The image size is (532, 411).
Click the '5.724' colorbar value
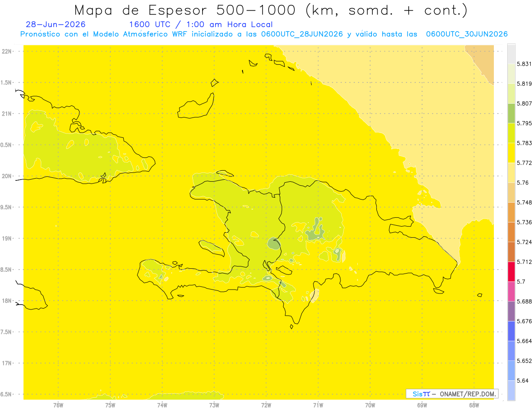pos(524,242)
